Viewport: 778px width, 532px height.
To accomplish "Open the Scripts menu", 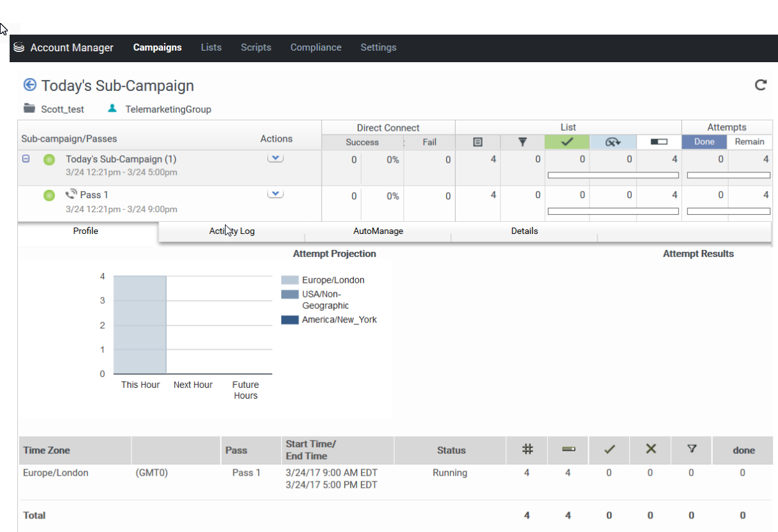I will click(x=256, y=47).
